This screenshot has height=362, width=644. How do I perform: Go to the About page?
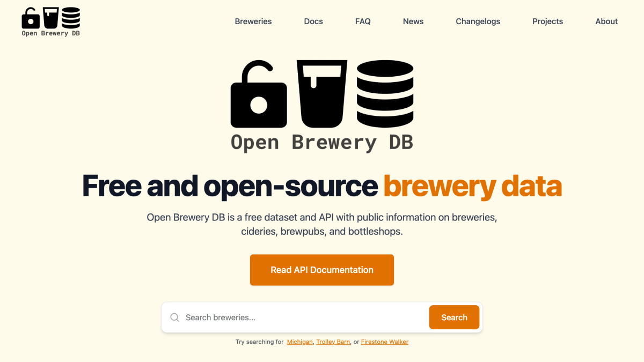click(606, 21)
